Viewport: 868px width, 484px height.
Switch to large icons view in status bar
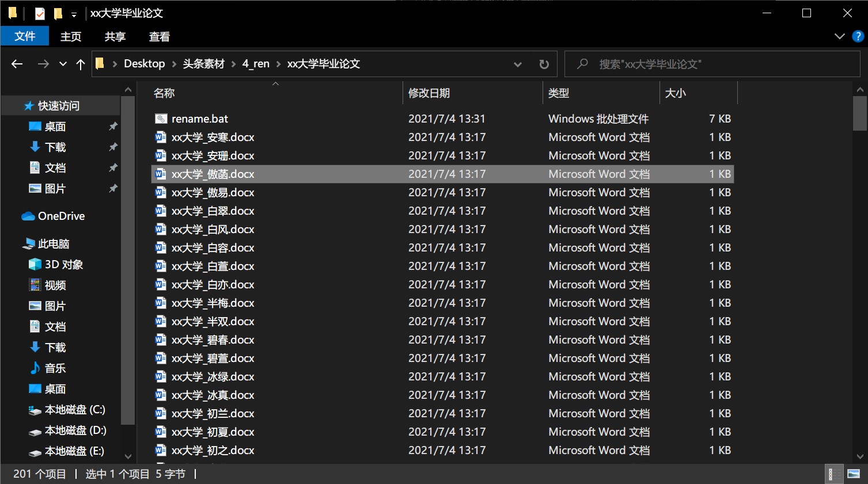tap(854, 474)
